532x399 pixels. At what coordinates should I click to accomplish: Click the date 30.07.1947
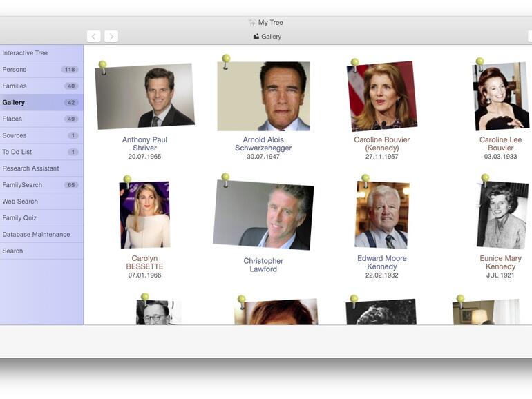(x=263, y=157)
